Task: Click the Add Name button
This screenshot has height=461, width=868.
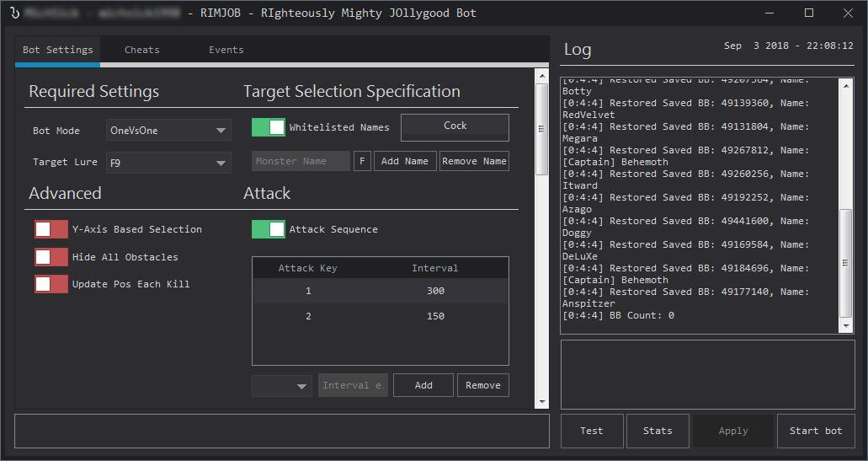Action: (404, 161)
